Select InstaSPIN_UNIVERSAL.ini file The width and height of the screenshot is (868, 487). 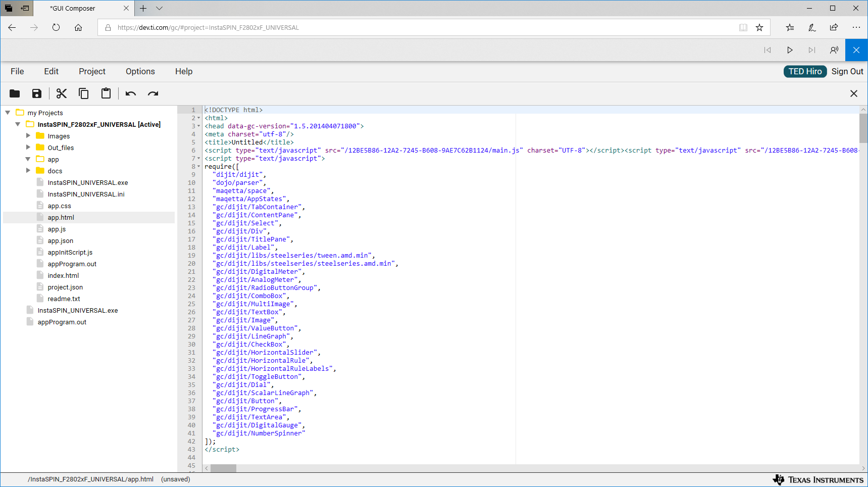click(86, 194)
